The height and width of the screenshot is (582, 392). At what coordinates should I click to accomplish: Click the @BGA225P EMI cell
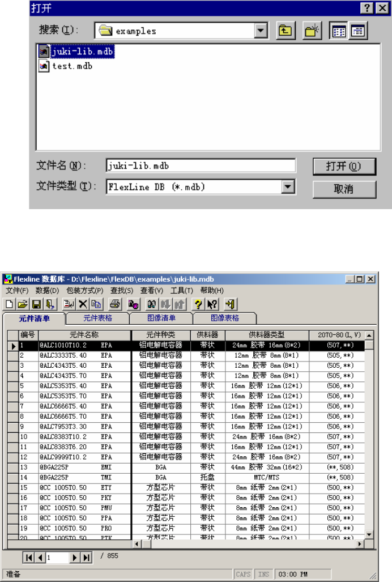click(x=84, y=468)
